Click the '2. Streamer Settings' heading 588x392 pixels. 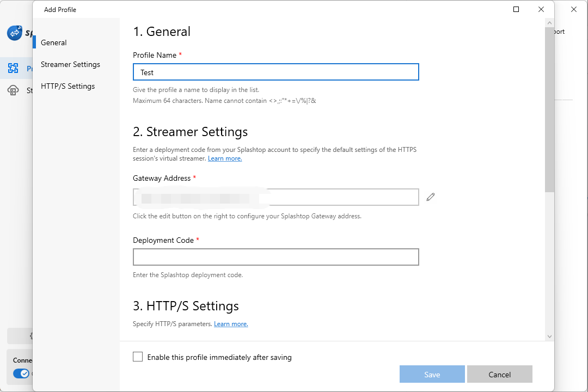pyautogui.click(x=190, y=132)
